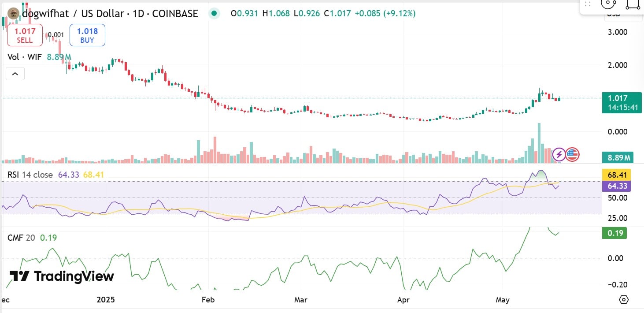Click the rectangle shape tool icon
The width and height of the screenshot is (644, 313).
633,4
